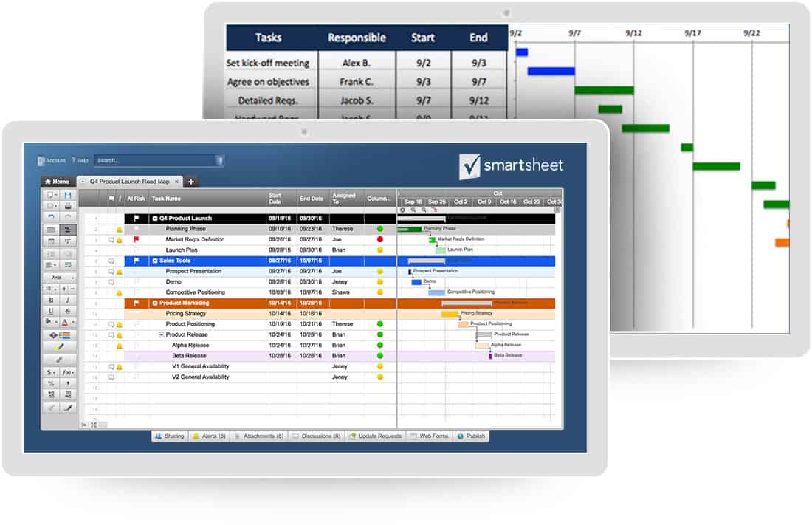Collapse the Product Marketing group
812x525 pixels.
click(x=155, y=303)
